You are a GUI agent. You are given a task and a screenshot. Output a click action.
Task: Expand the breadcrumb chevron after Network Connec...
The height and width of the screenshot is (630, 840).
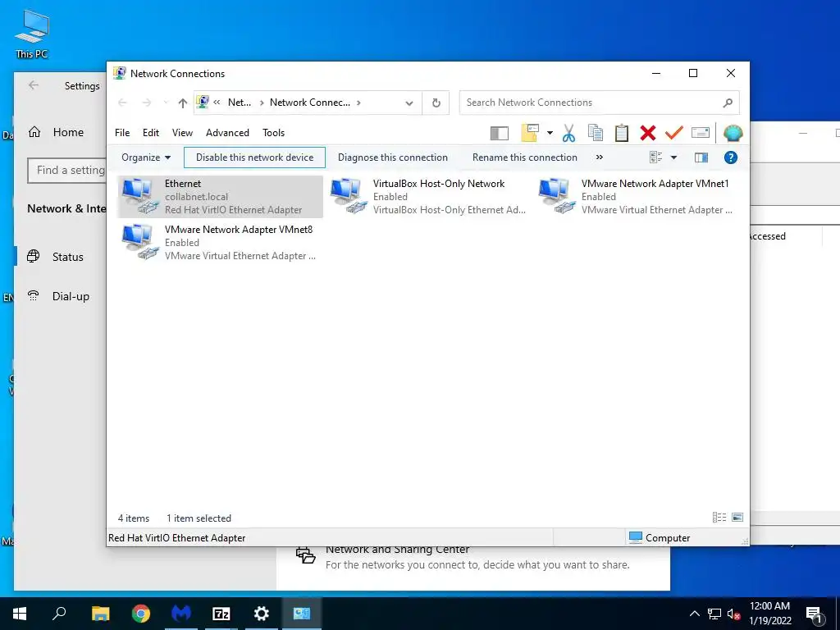pyautogui.click(x=358, y=103)
